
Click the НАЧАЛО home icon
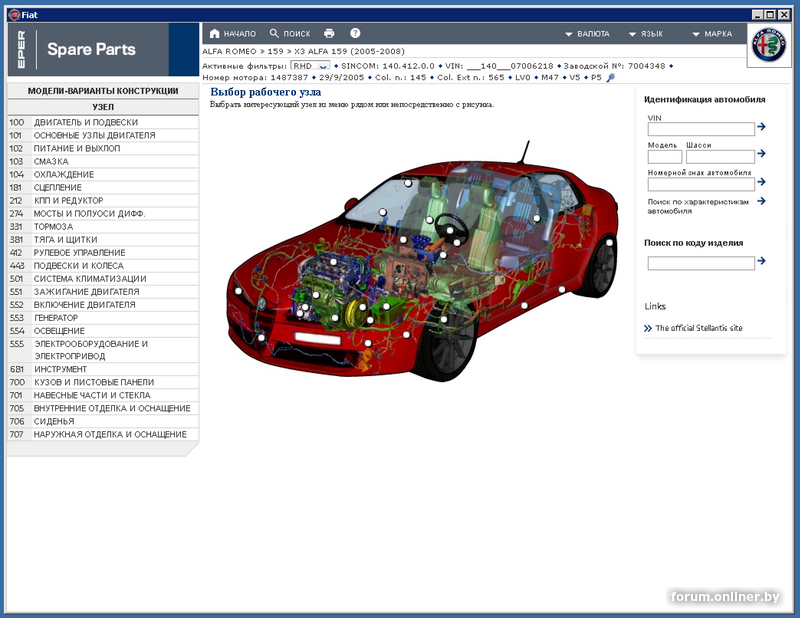pos(215,34)
